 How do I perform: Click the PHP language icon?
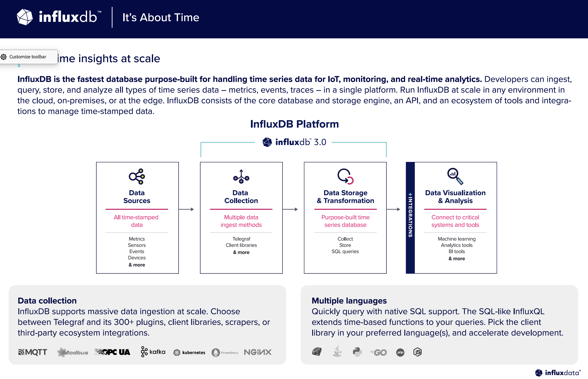click(x=400, y=352)
